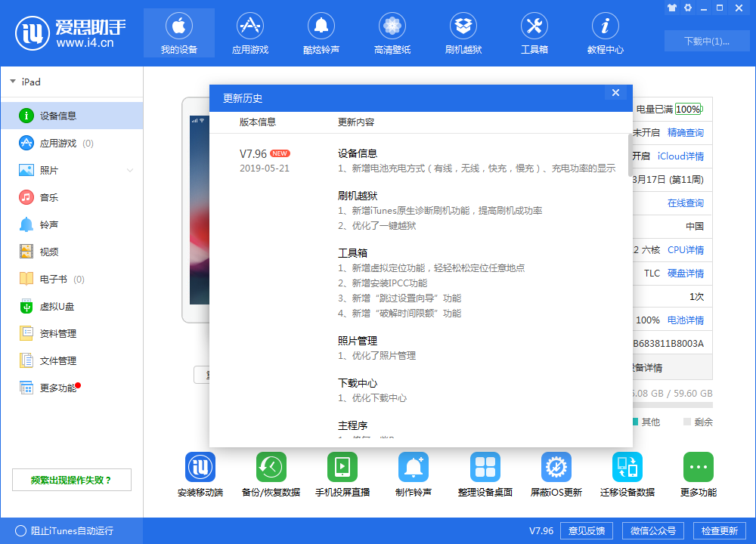Click the i4 爱思助手 logo
This screenshot has width=756, height=544.
click(70, 33)
